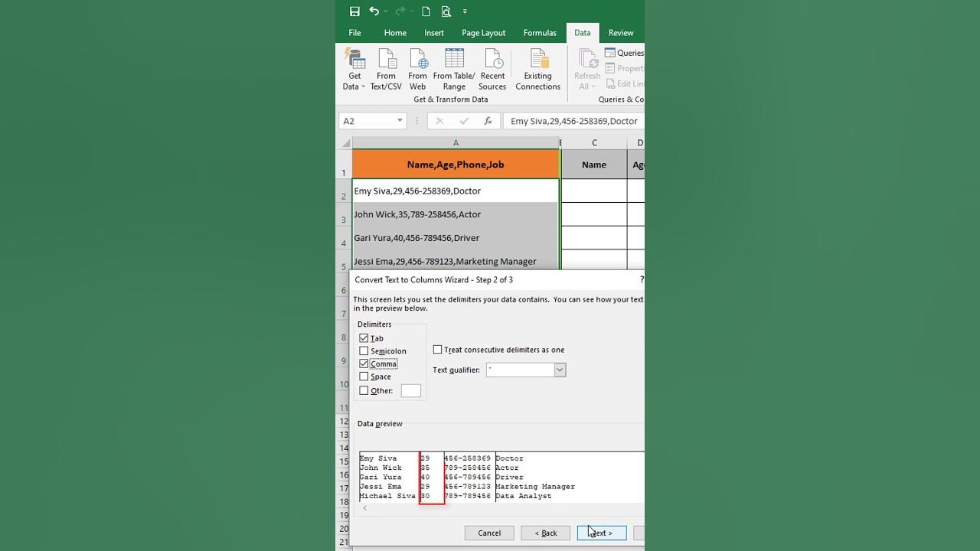Check Treat consecutive delimiters as one
The height and width of the screenshot is (551, 980).
[437, 350]
